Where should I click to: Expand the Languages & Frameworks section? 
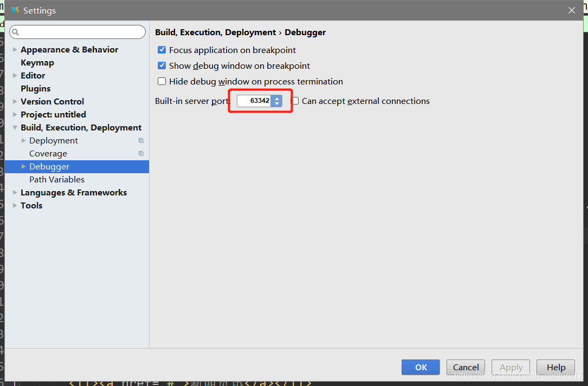click(15, 192)
